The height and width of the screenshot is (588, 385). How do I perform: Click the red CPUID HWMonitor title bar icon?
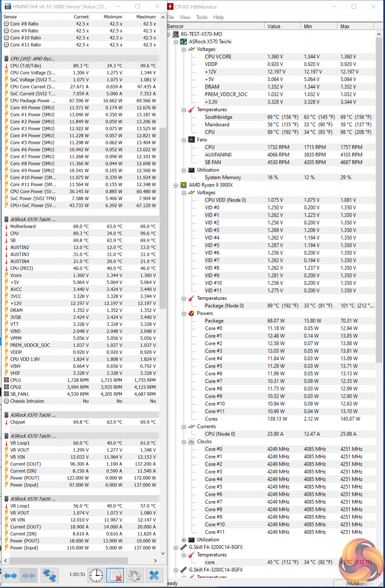(170, 7)
